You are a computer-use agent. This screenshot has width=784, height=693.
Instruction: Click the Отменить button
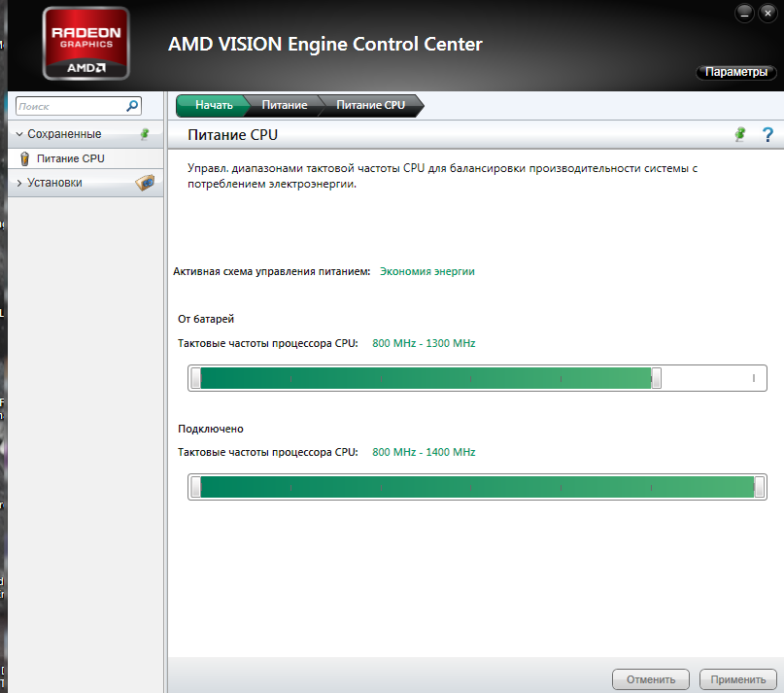(651, 679)
